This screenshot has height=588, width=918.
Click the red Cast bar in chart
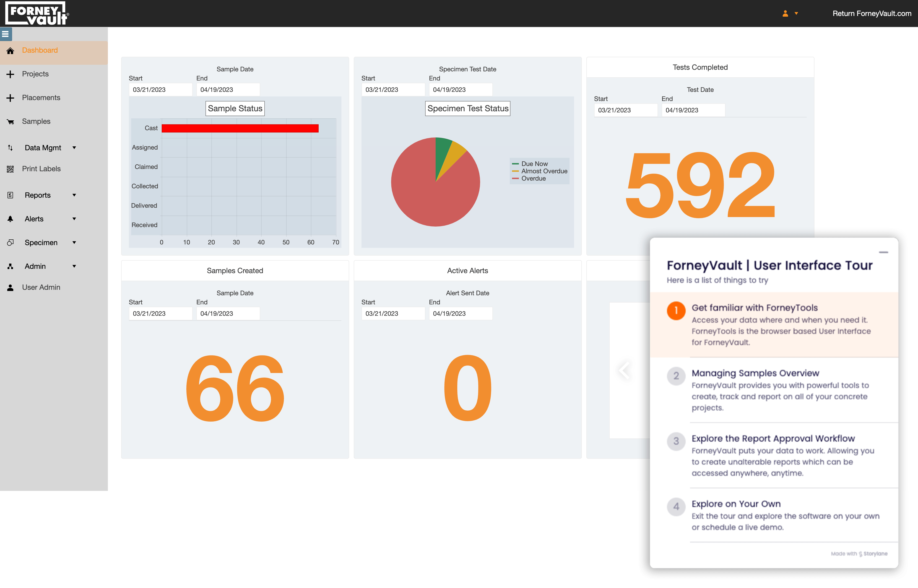(x=240, y=128)
